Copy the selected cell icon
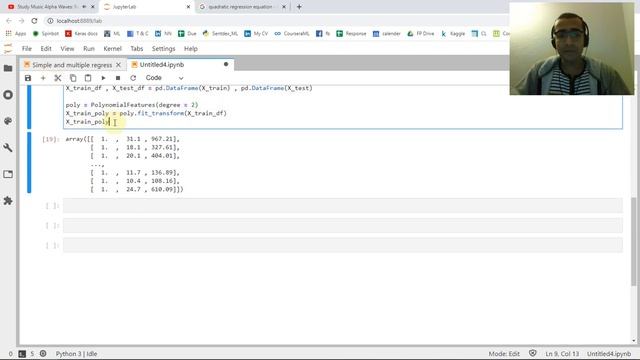 73,78
